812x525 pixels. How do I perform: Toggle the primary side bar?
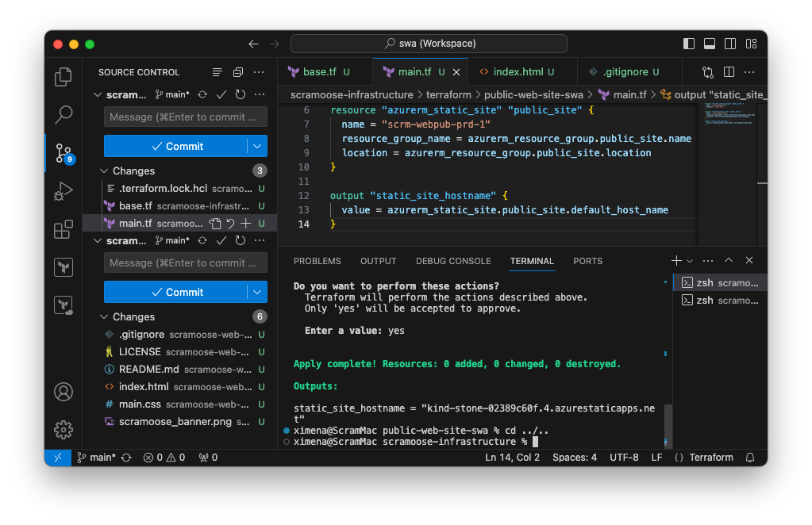tap(689, 44)
